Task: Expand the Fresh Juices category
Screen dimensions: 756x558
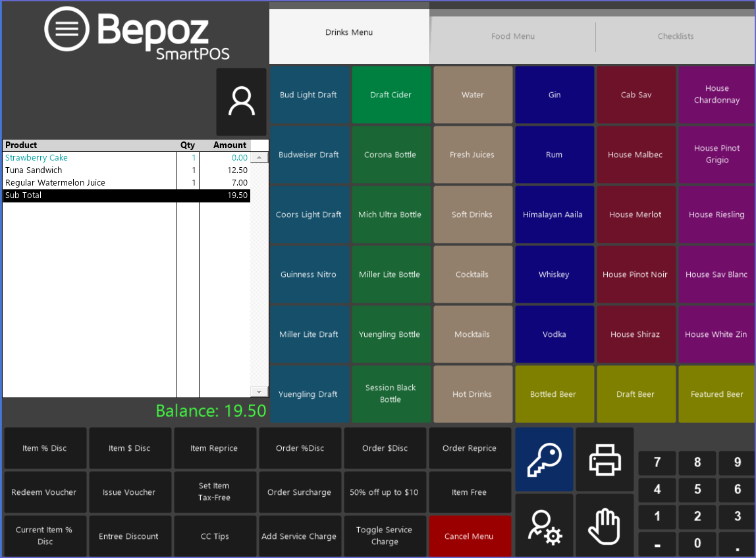Action: [472, 155]
